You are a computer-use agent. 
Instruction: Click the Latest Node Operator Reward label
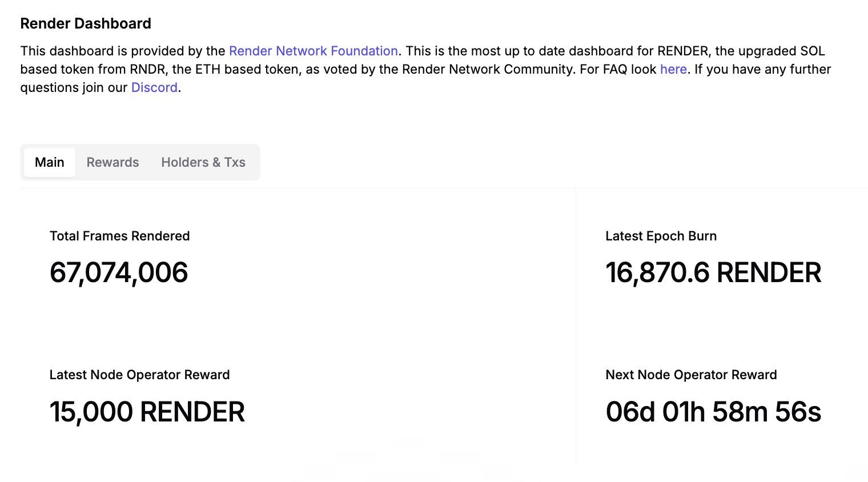(x=139, y=375)
